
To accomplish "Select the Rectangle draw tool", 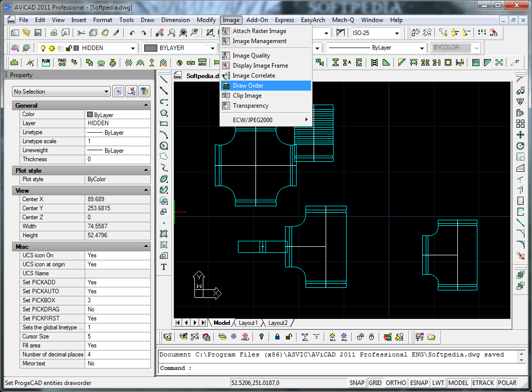I will 164,124.
